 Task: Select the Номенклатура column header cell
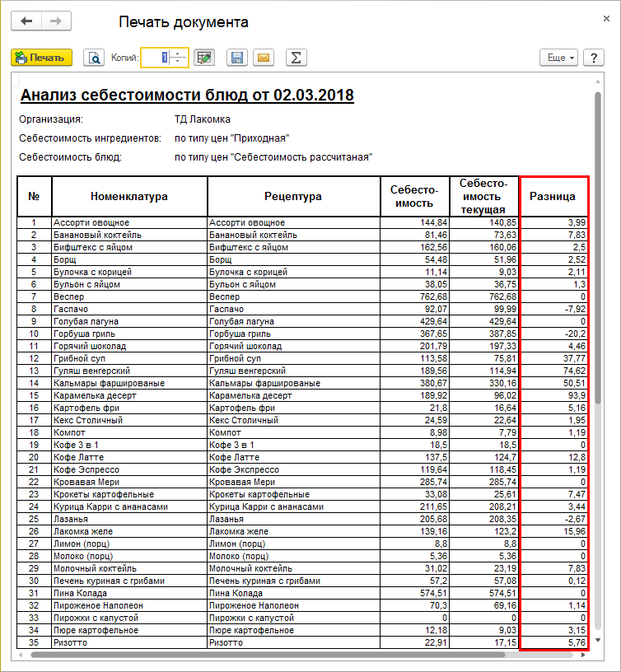tap(129, 197)
